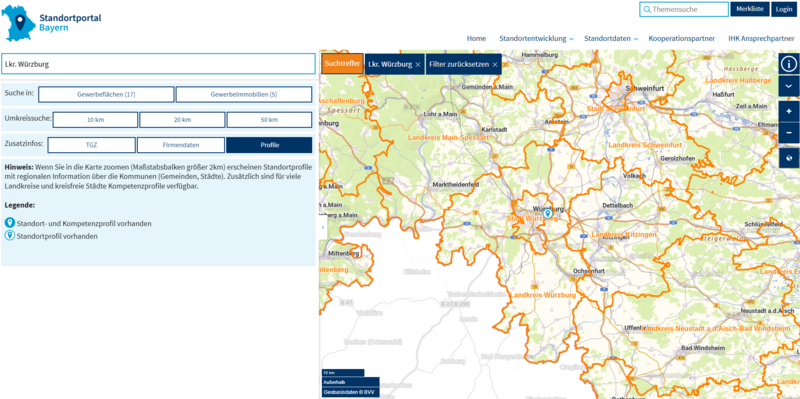This screenshot has width=800, height=399.
Task: Open the Merkliste
Action: 750,9
